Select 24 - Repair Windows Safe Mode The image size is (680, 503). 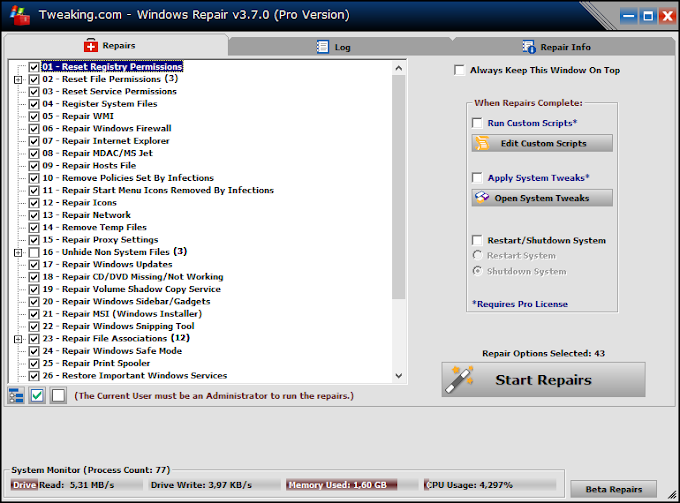tap(112, 351)
